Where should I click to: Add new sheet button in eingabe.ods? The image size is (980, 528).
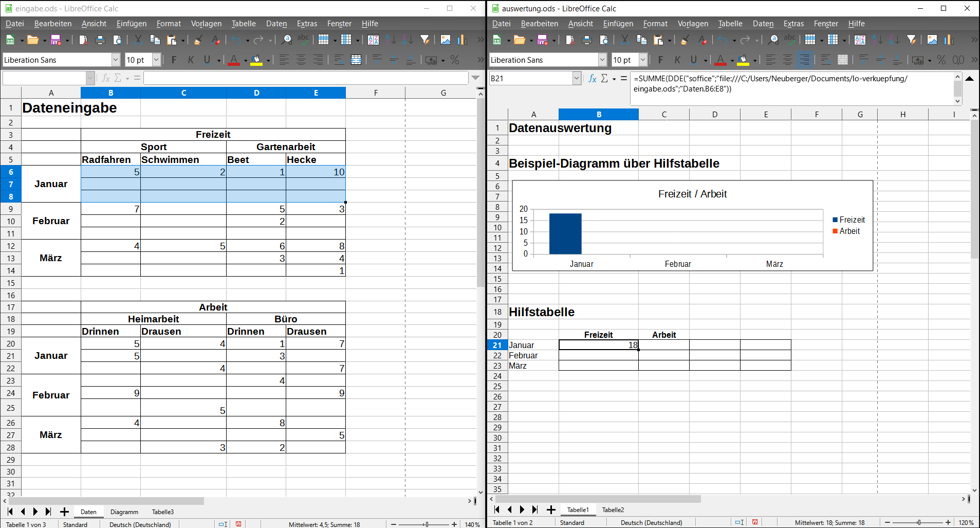tap(64, 512)
